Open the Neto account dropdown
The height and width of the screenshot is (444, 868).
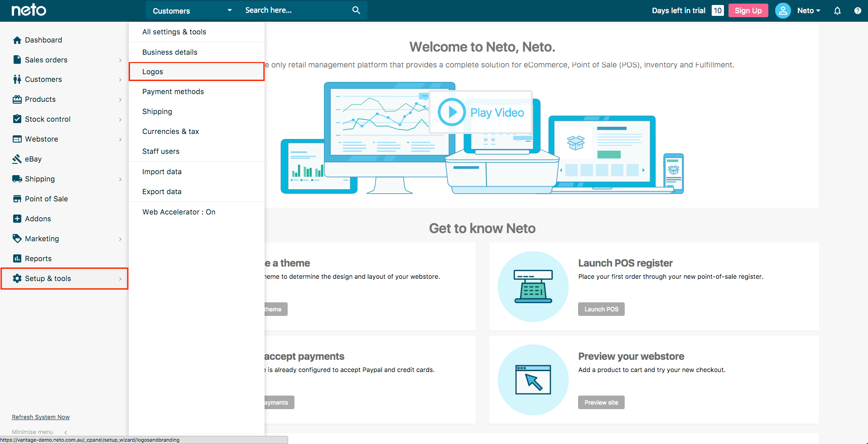pos(809,10)
